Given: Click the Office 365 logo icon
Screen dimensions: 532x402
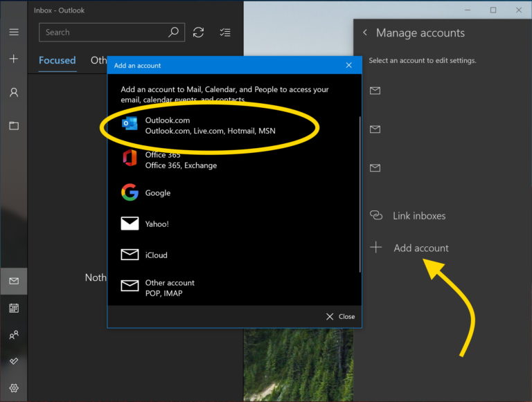Looking at the screenshot, I should tap(130, 158).
